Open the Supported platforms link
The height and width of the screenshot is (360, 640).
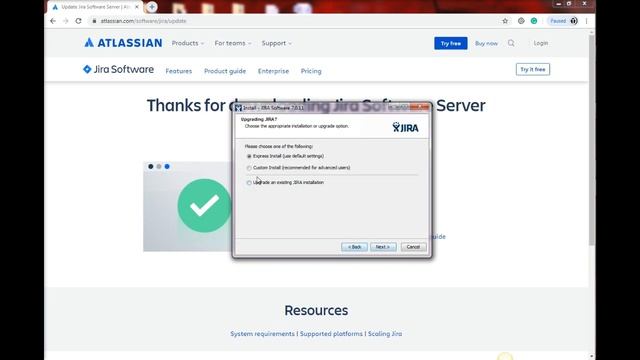[x=331, y=334]
